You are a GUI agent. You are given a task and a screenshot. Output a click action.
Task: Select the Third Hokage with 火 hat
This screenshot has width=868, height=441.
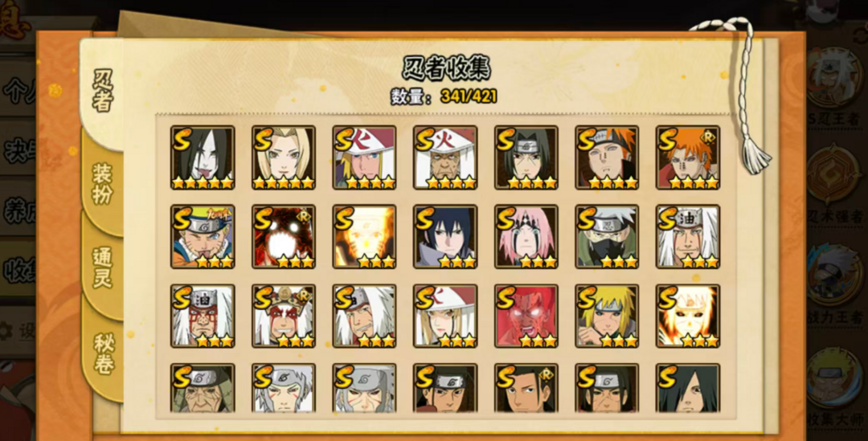[445, 157]
